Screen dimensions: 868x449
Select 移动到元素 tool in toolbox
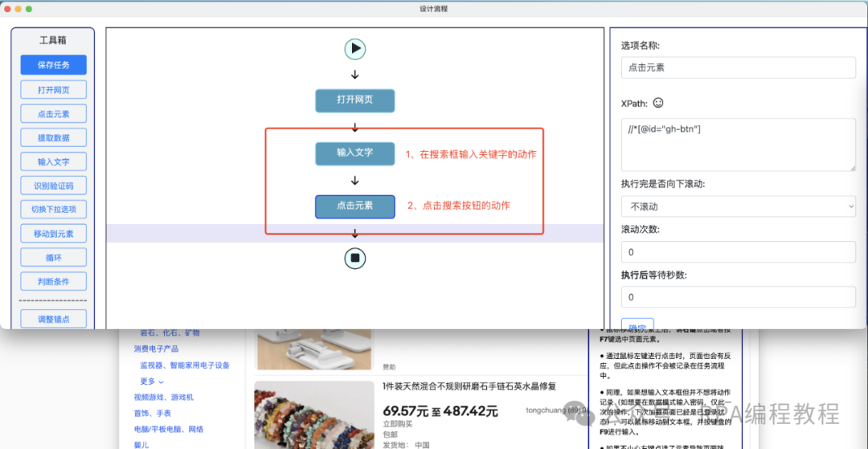pos(54,234)
